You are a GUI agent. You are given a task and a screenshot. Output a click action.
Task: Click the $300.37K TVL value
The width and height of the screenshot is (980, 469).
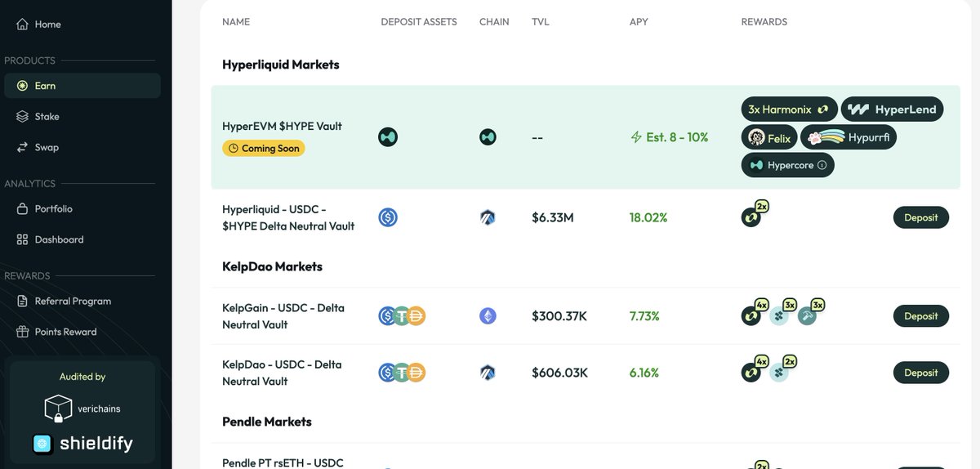[559, 316]
